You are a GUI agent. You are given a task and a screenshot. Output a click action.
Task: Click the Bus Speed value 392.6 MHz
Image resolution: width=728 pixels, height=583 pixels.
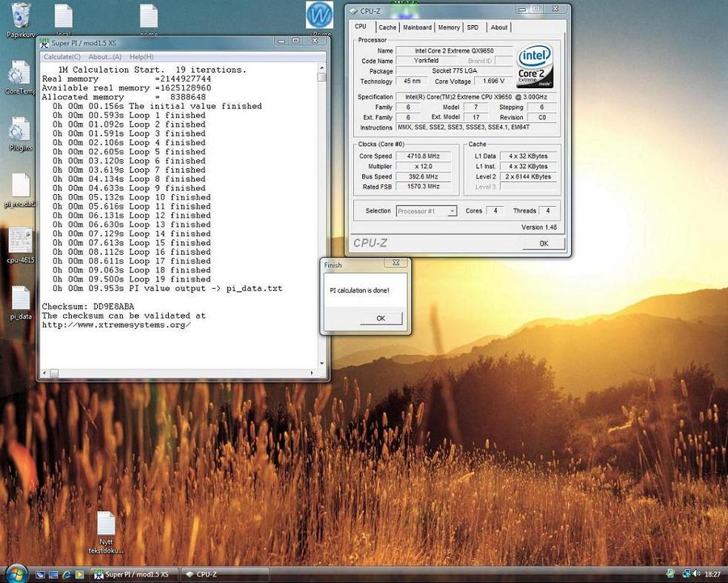click(x=423, y=176)
